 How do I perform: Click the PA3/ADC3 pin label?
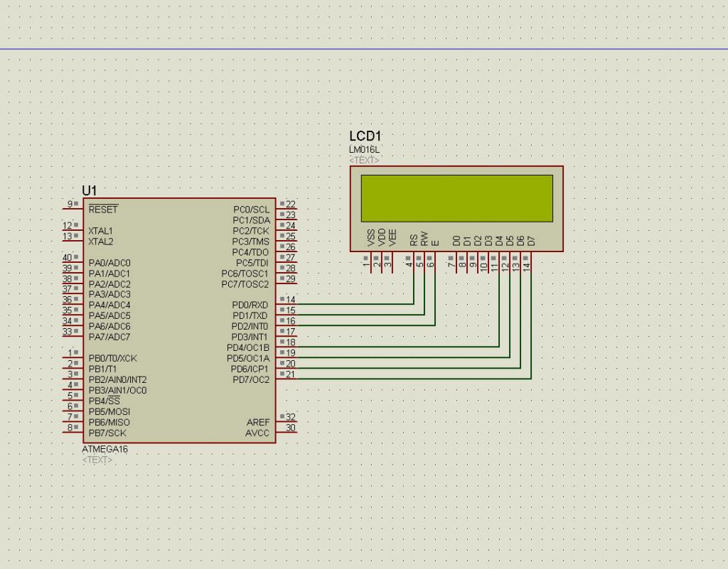pos(109,294)
